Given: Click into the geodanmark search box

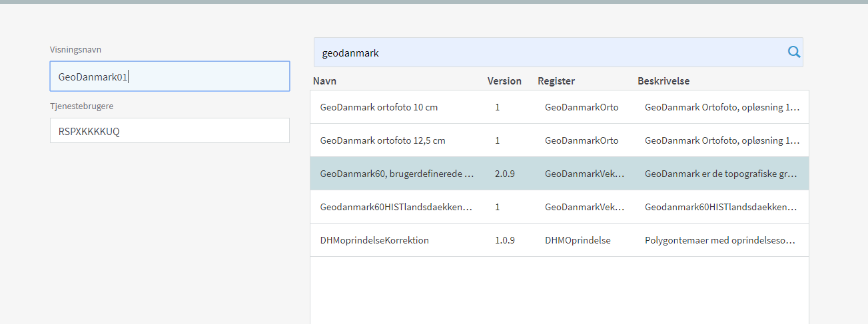Looking at the screenshot, I should pyautogui.click(x=546, y=53).
